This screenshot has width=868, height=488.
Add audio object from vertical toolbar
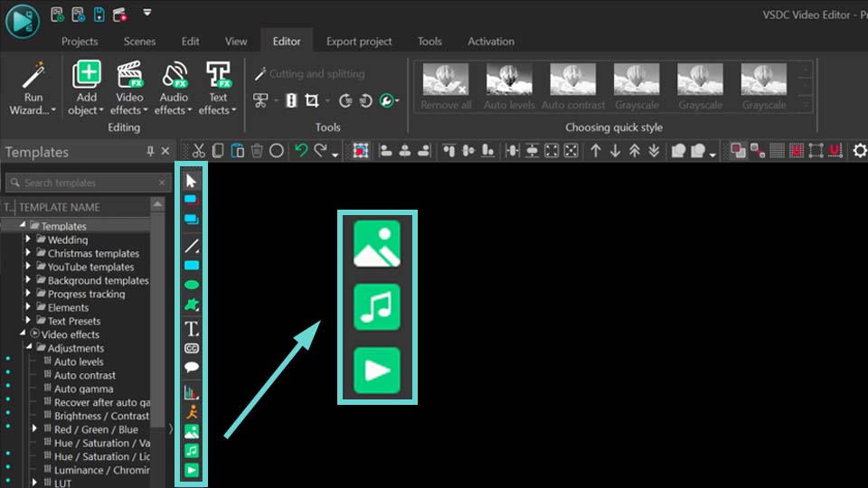pyautogui.click(x=192, y=451)
